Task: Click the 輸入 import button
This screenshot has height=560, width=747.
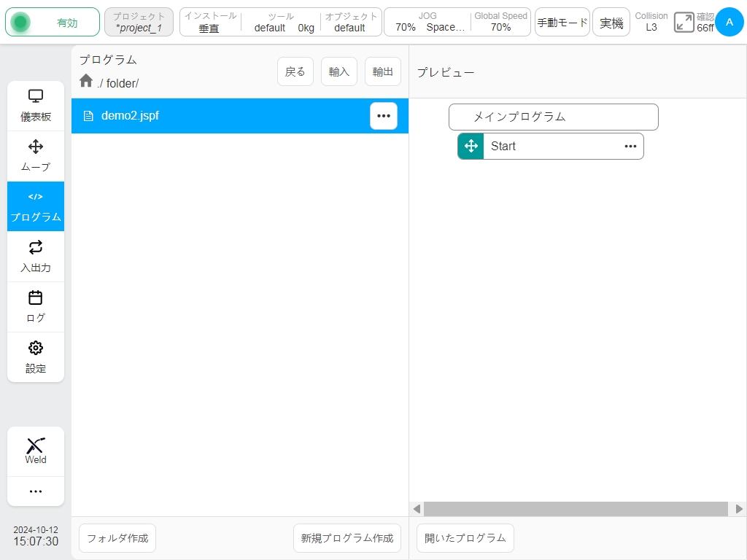Action: pyautogui.click(x=339, y=71)
